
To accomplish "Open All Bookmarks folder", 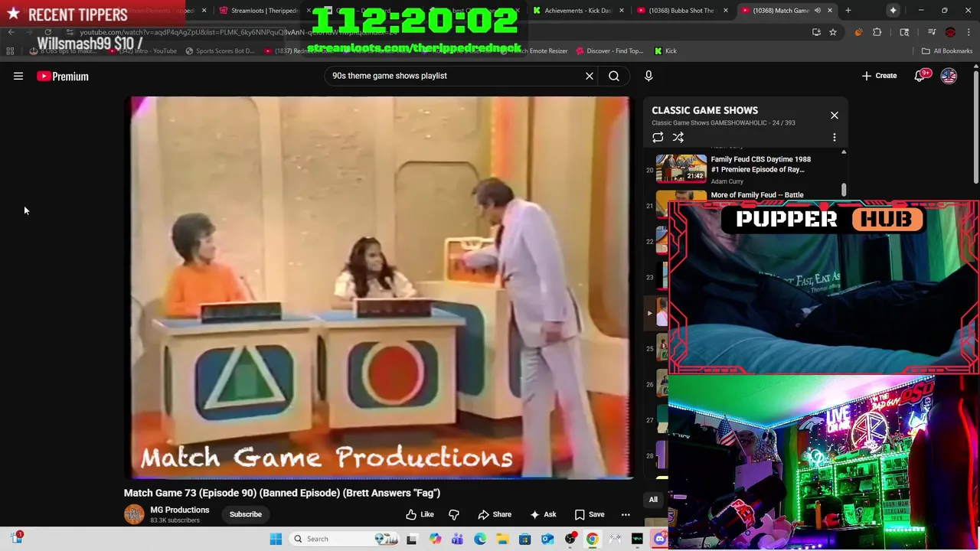I will tap(947, 51).
